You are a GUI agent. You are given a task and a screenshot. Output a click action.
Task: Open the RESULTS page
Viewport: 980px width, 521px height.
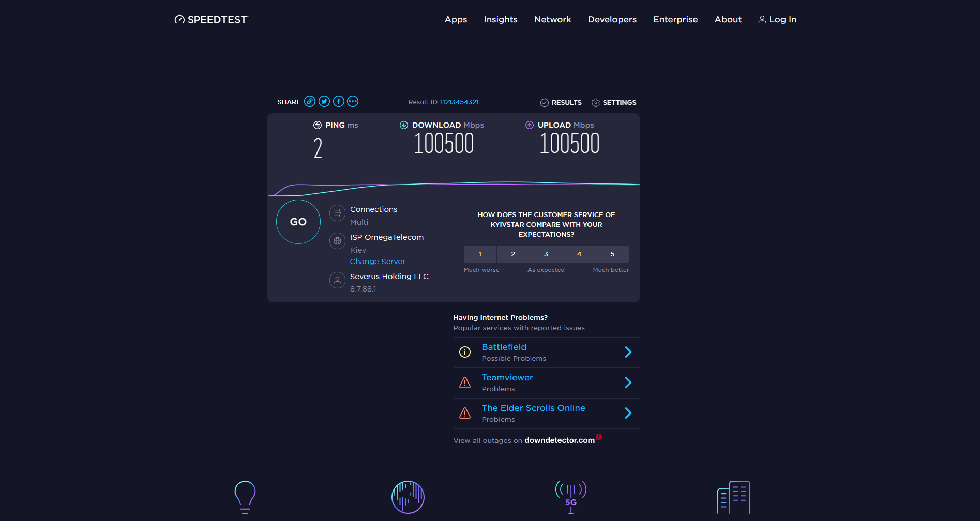tap(566, 103)
